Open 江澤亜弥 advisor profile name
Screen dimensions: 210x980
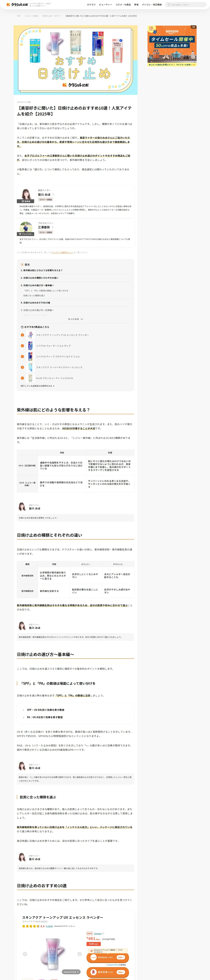44,227
